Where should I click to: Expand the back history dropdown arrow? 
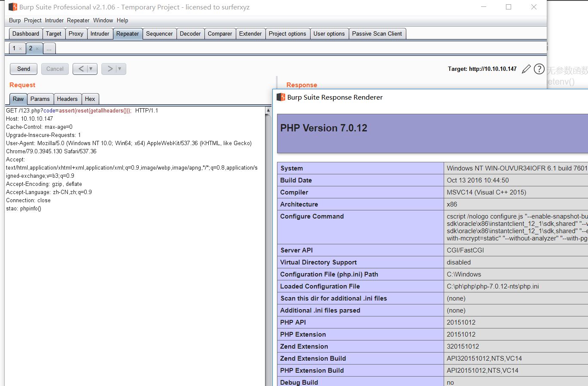(91, 69)
